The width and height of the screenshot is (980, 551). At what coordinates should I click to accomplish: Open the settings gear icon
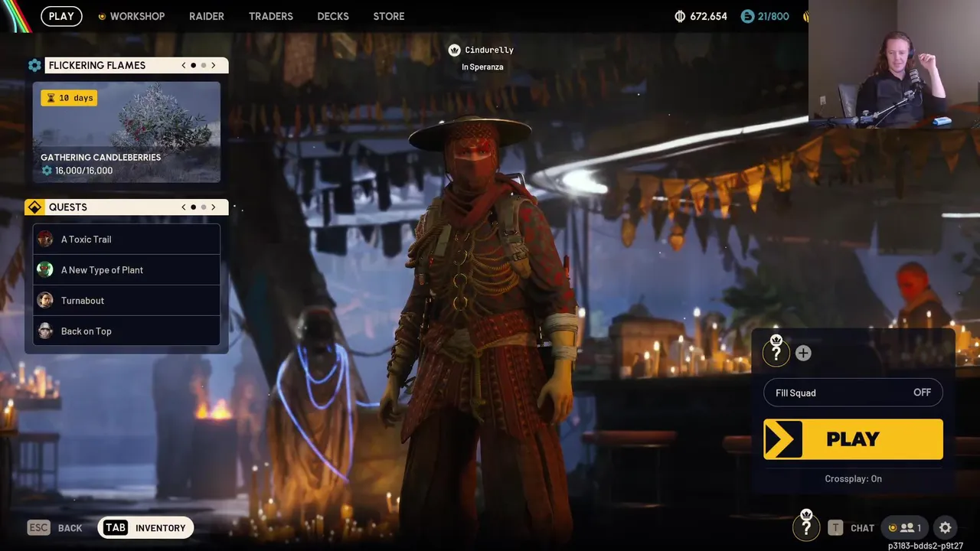click(945, 528)
